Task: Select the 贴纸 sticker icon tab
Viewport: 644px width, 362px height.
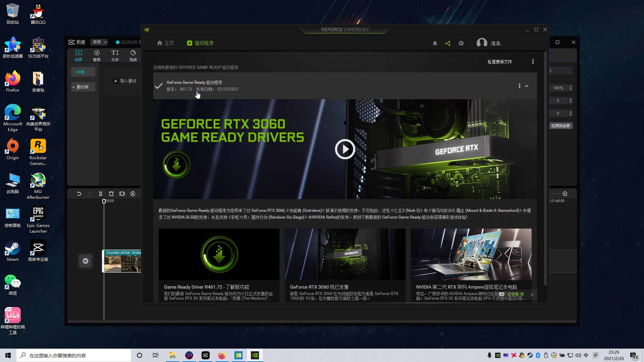Action: 133,55
